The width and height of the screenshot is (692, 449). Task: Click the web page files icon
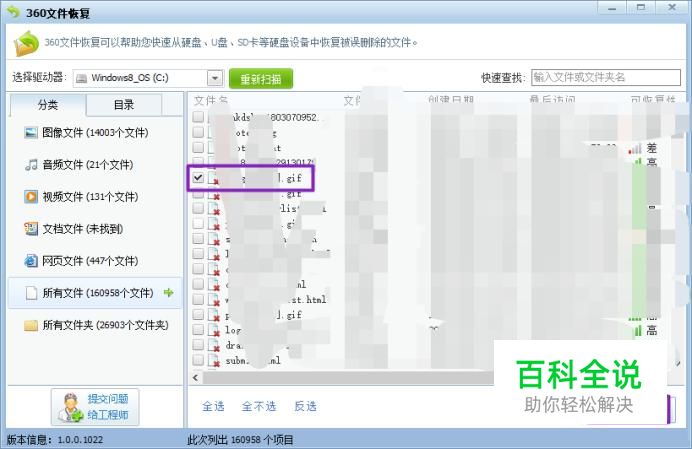31,261
